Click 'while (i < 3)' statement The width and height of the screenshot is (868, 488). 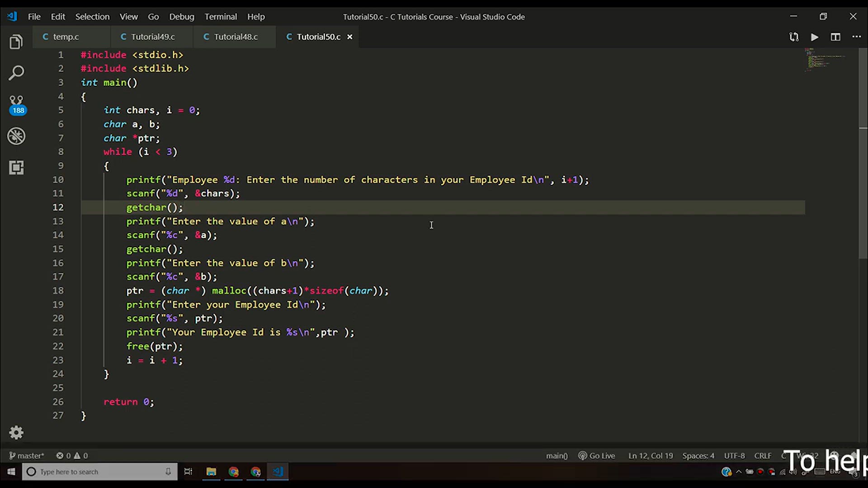click(x=141, y=152)
